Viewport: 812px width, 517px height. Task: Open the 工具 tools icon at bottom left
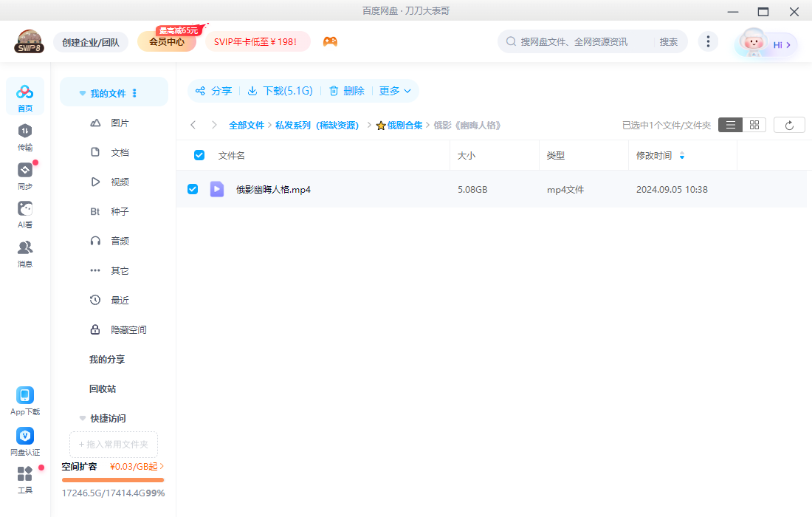coord(24,480)
